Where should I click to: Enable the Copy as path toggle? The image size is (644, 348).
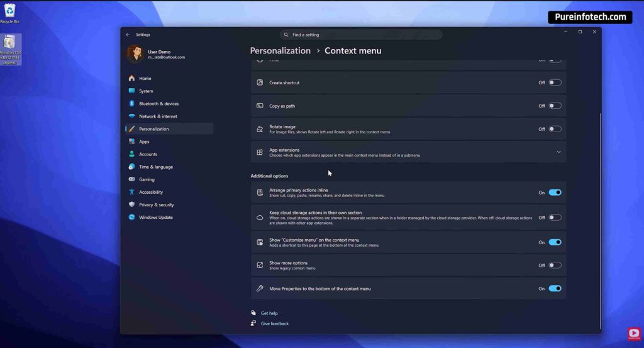pos(555,106)
